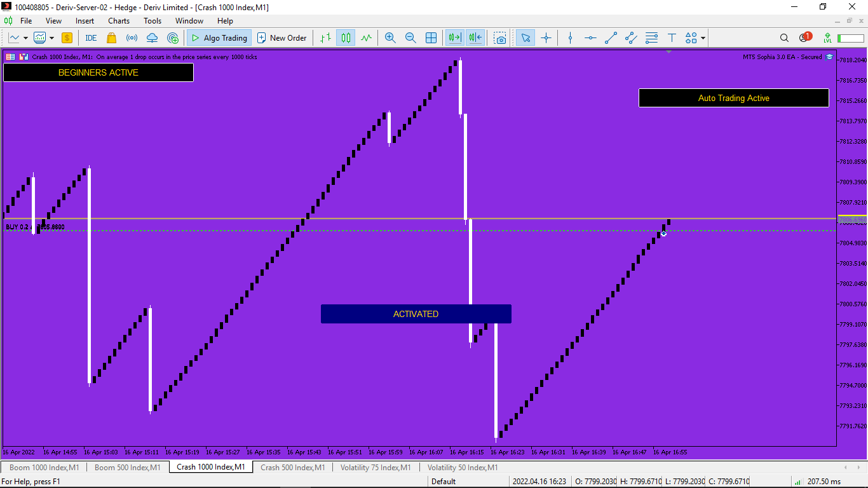Expand the shapes objects dropdown arrow
Image resolution: width=868 pixels, height=488 pixels.
tap(703, 38)
